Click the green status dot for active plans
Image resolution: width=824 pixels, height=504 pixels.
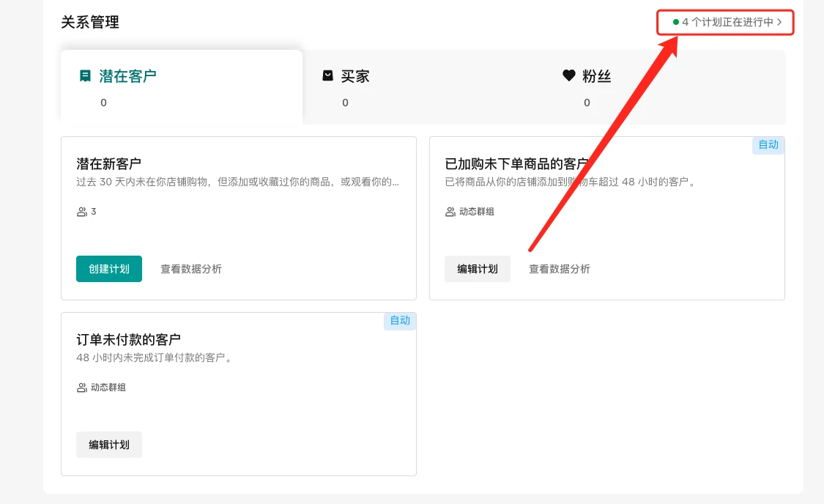tap(676, 22)
